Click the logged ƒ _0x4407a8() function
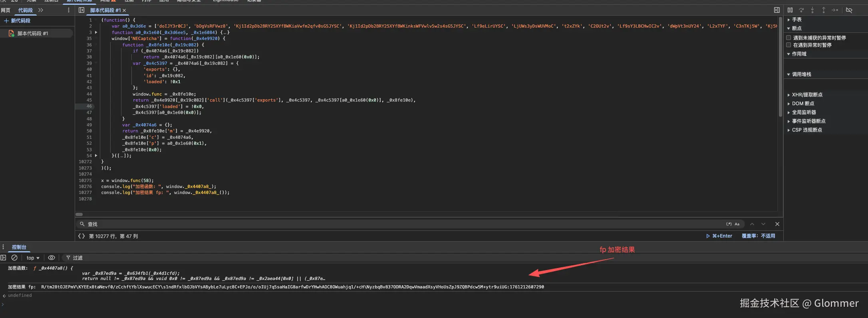The image size is (868, 318). [x=53, y=268]
